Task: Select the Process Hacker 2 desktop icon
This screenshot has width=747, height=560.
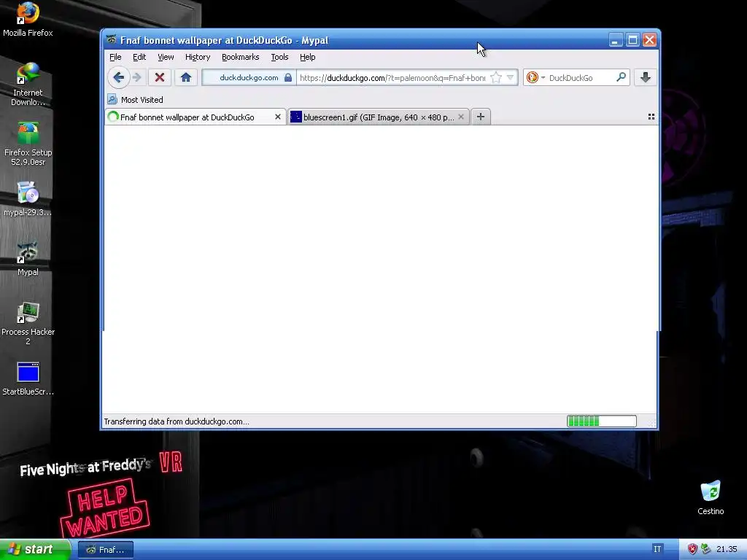Action: tap(28, 323)
